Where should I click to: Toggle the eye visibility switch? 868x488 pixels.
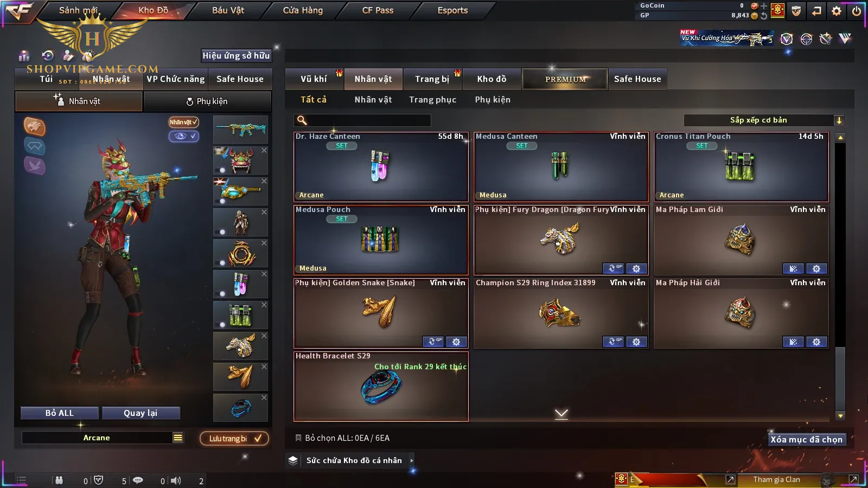184,136
